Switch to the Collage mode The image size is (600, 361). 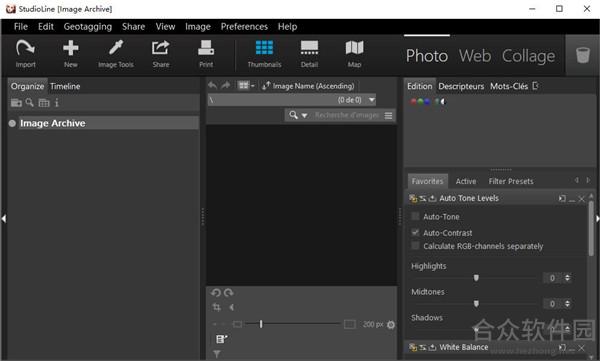(x=528, y=56)
